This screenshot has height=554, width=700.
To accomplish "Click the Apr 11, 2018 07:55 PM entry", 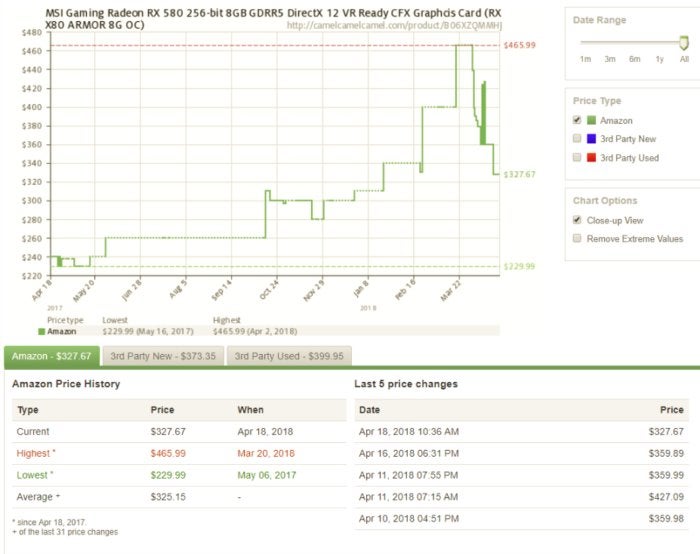I will pyautogui.click(x=408, y=475).
